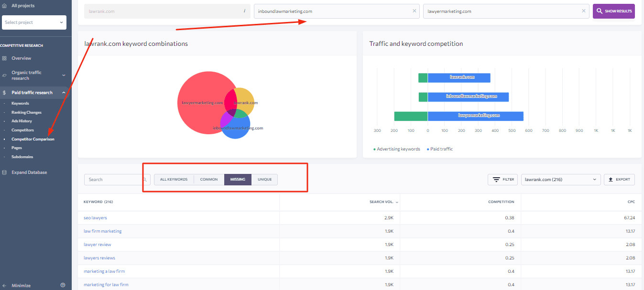Switch to the All Keywords filter
644x290 pixels.
(174, 180)
